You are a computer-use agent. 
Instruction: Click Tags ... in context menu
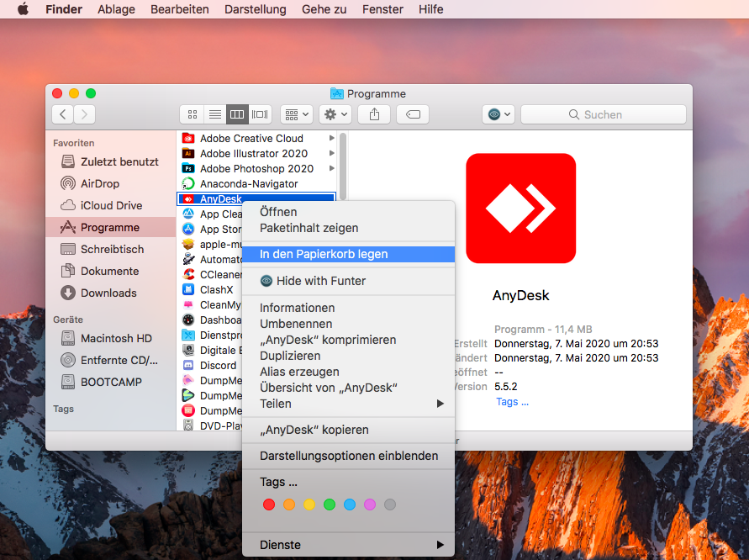click(x=278, y=482)
